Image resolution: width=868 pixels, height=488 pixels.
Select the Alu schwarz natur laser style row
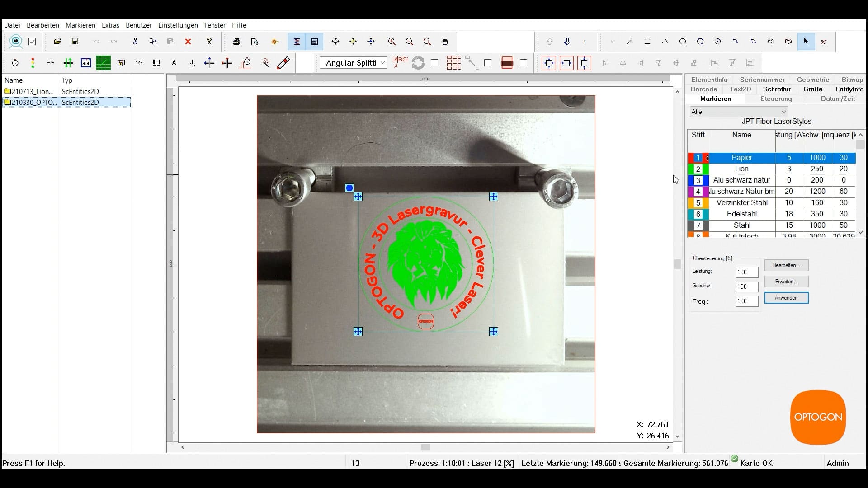772,180
